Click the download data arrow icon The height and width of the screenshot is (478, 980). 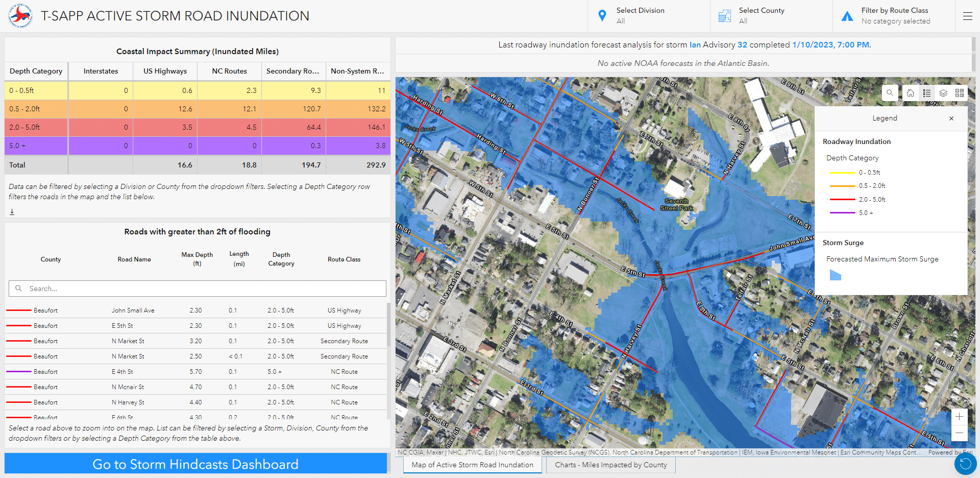(12, 211)
